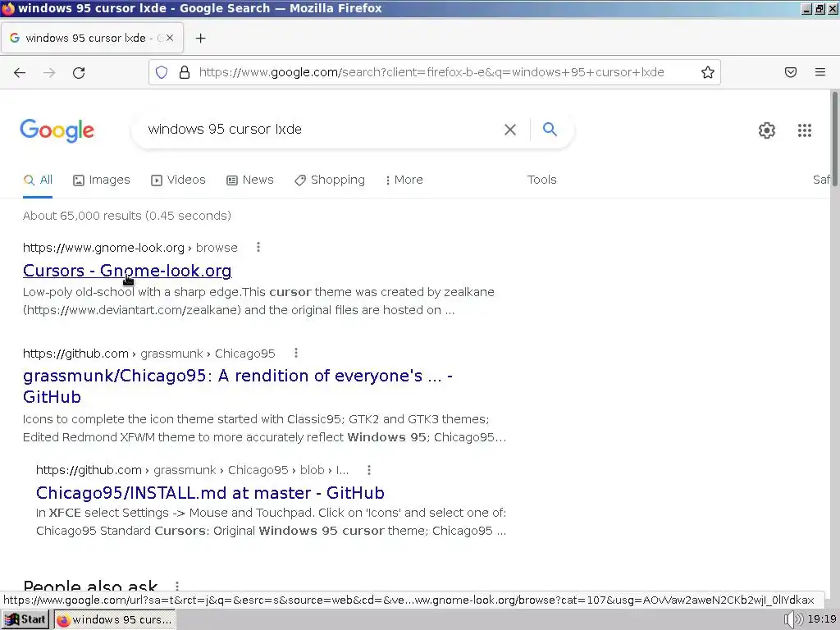
Task: Open options dots beside Chicago95 GitHub result
Action: [x=295, y=353]
